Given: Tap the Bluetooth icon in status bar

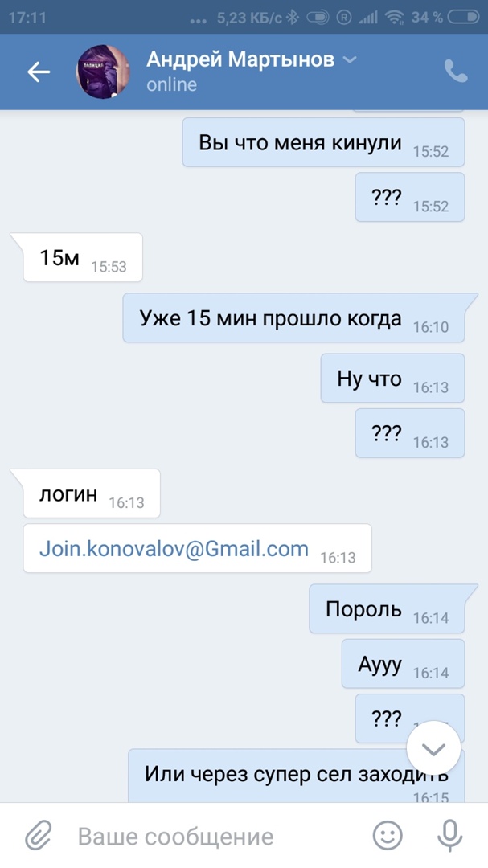Looking at the screenshot, I should pos(293,17).
